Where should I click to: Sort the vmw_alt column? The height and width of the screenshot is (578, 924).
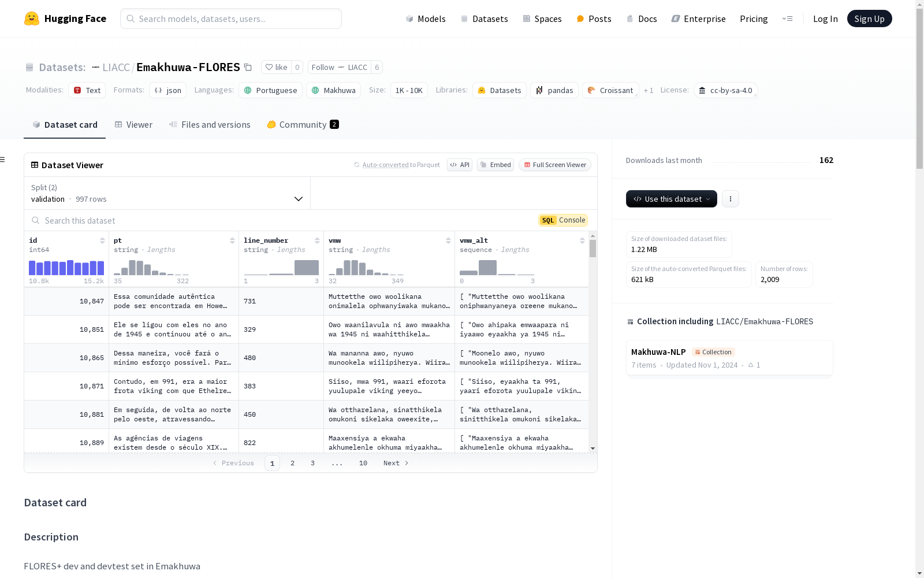click(x=582, y=240)
